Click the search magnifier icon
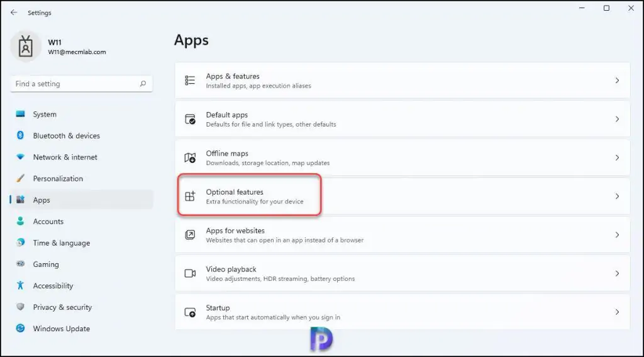Screen dimensions: 644x357 coord(143,84)
